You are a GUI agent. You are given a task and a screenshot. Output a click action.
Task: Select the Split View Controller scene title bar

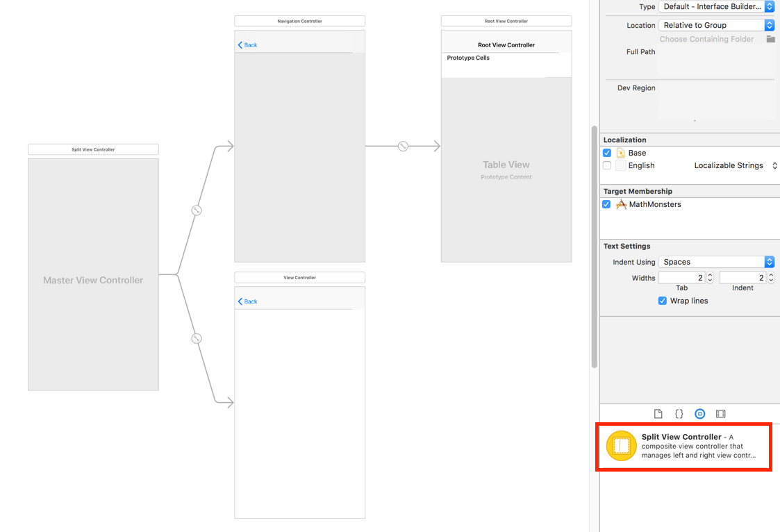click(x=93, y=149)
